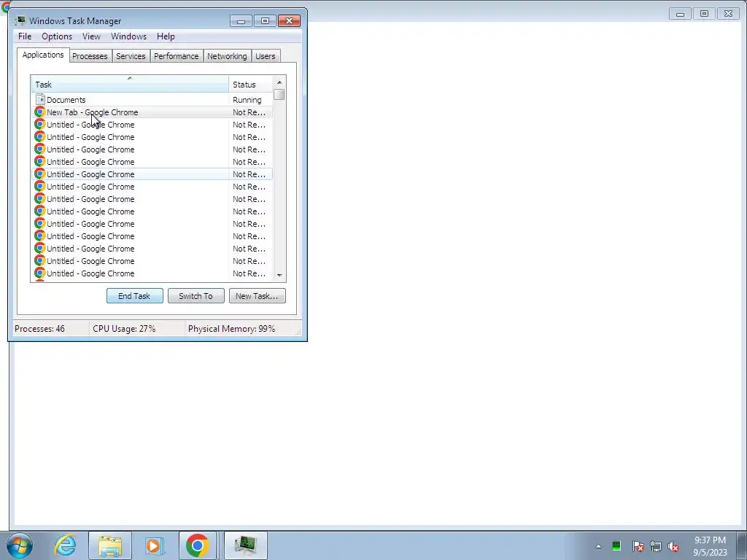Click CPU Usage: 27% in status bar
The width and height of the screenshot is (747, 560).
coord(124,329)
